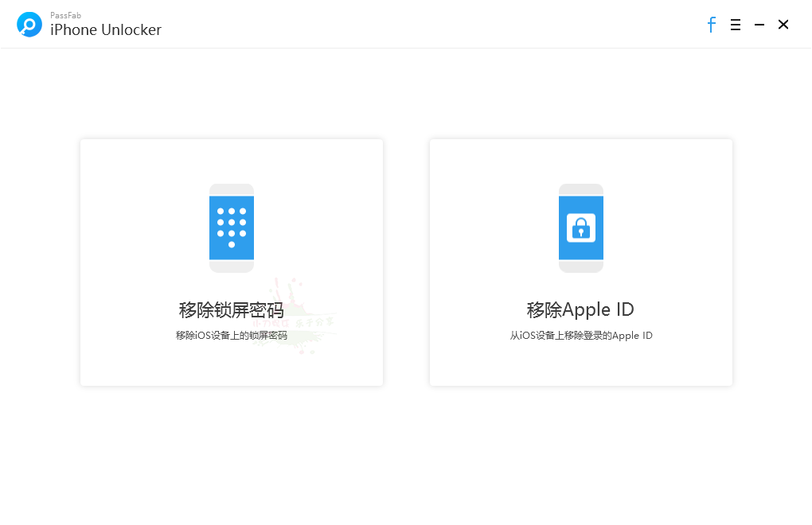Click the white padlock symbol on the phone graphic
812x525 pixels.
coord(581,227)
